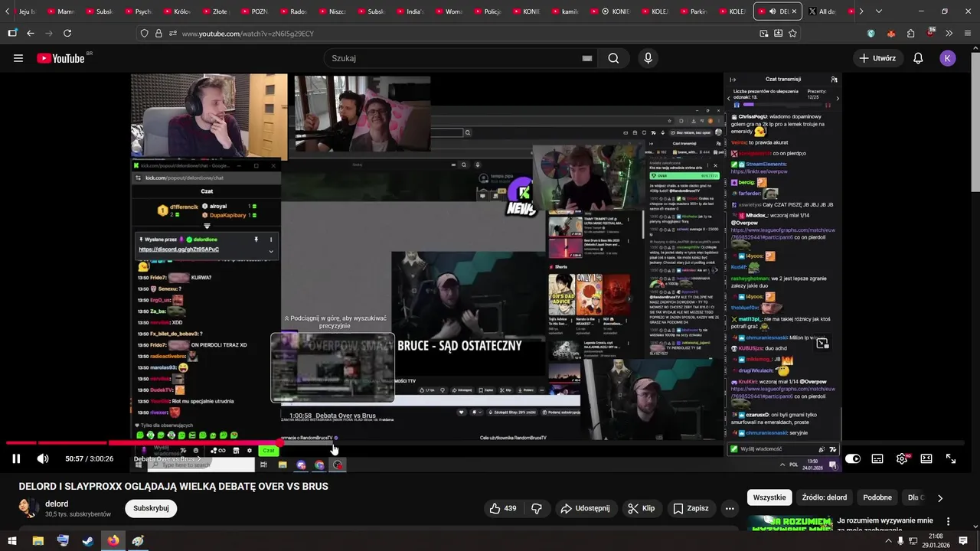The image size is (980, 551).
Task: Reload the page
Action: click(67, 34)
